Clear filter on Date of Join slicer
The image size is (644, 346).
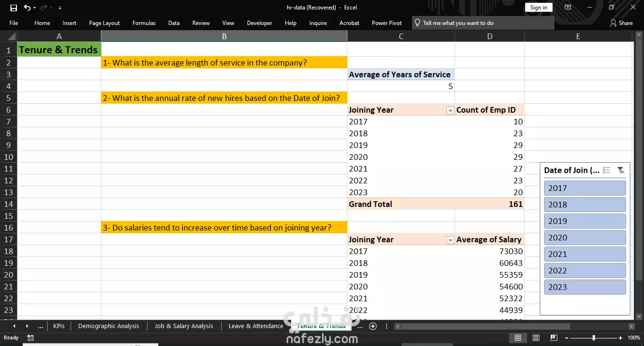(x=621, y=170)
